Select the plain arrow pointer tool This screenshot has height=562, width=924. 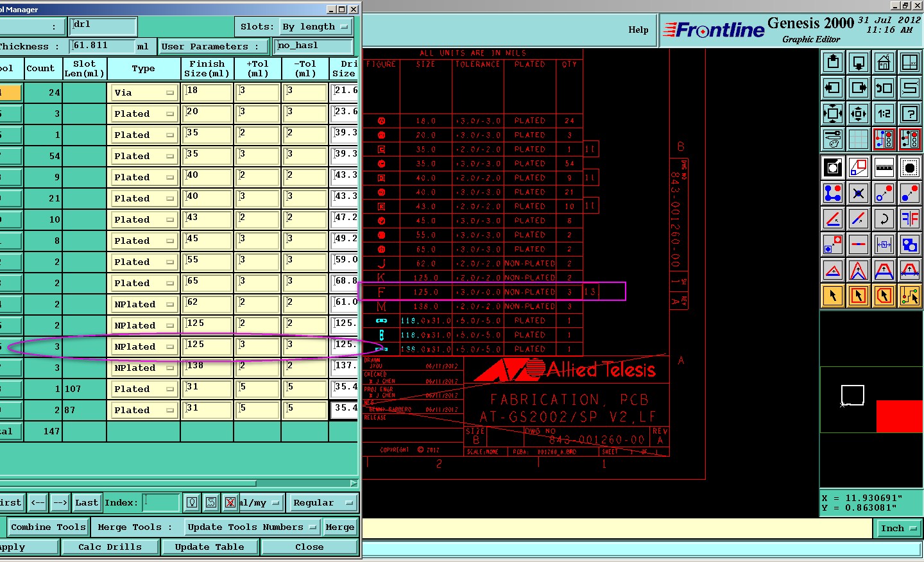click(833, 296)
